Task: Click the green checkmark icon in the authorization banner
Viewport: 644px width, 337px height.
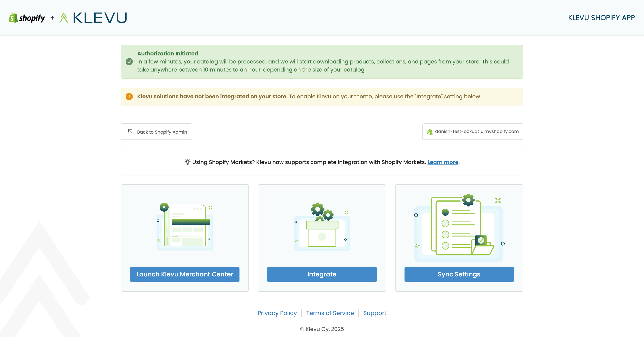Action: [x=129, y=61]
